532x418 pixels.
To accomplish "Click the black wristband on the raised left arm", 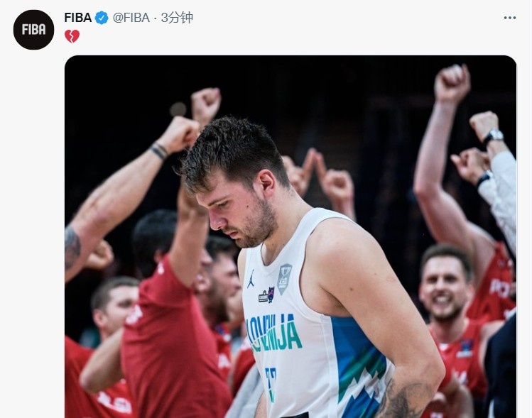I will (159, 150).
